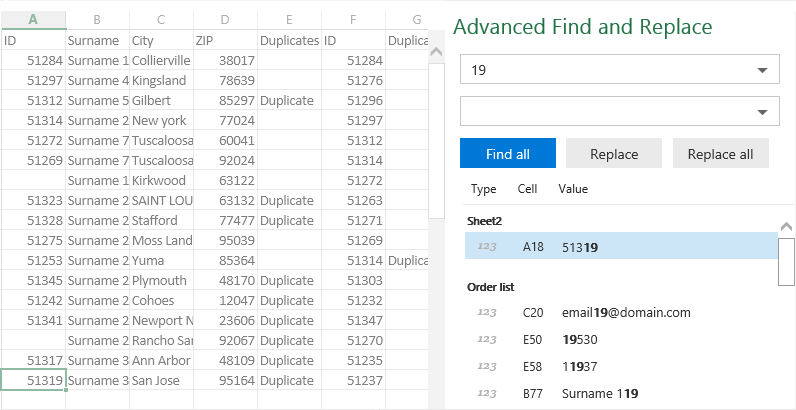Click the number type icon for A18
The height and width of the screenshot is (410, 796).
[487, 247]
